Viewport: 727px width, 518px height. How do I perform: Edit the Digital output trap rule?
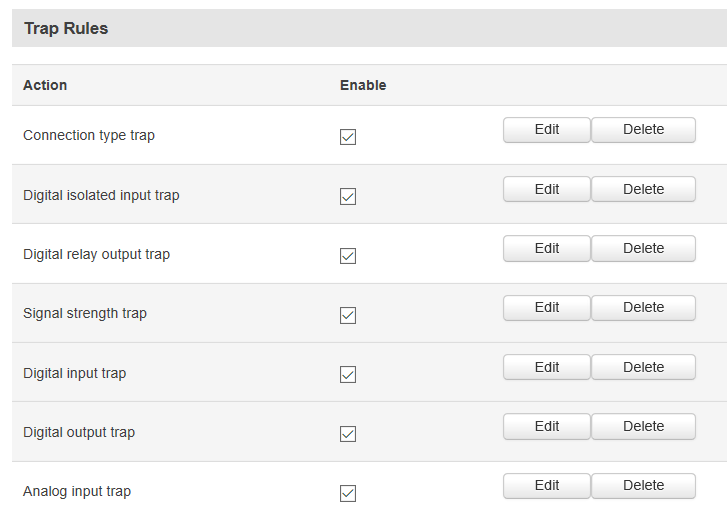point(546,426)
